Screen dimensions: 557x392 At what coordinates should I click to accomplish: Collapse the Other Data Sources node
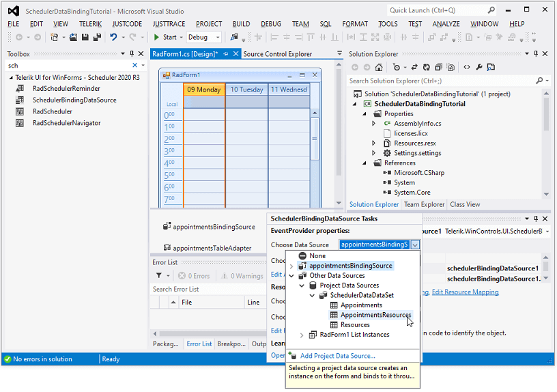tap(291, 275)
